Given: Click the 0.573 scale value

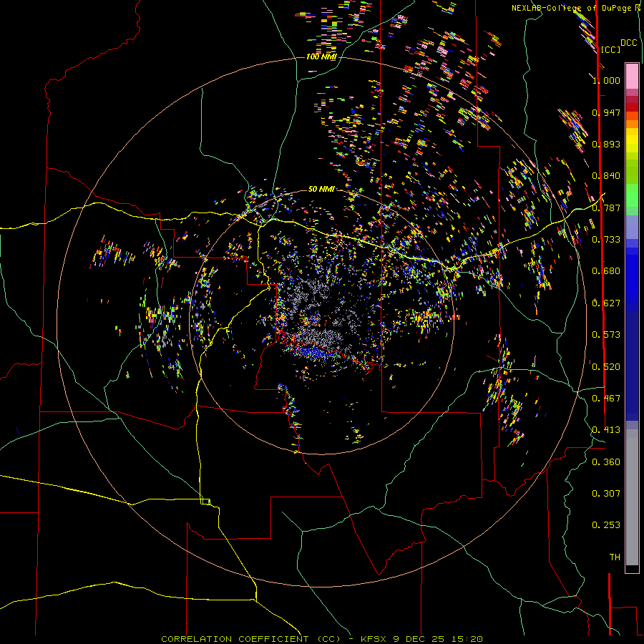Looking at the screenshot, I should [x=606, y=334].
